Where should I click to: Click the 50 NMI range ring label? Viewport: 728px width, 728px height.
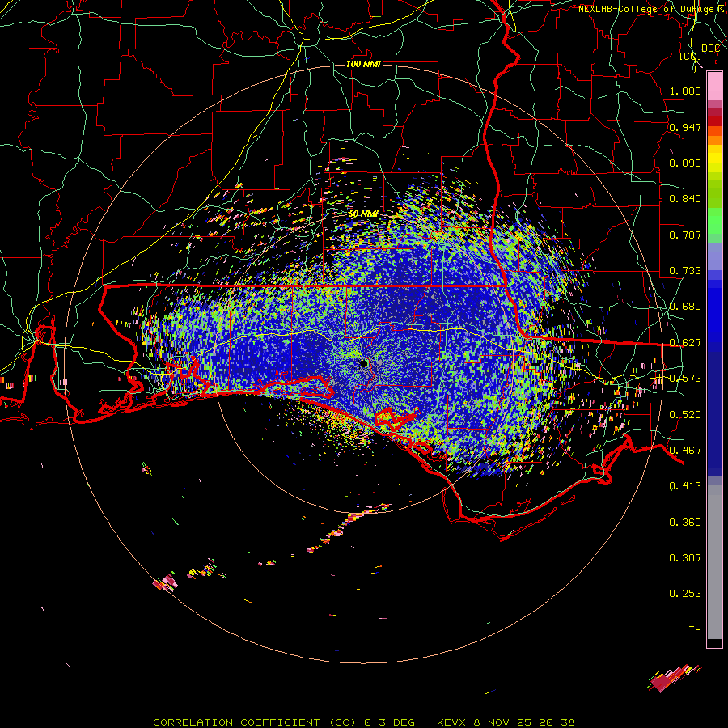coord(363,214)
